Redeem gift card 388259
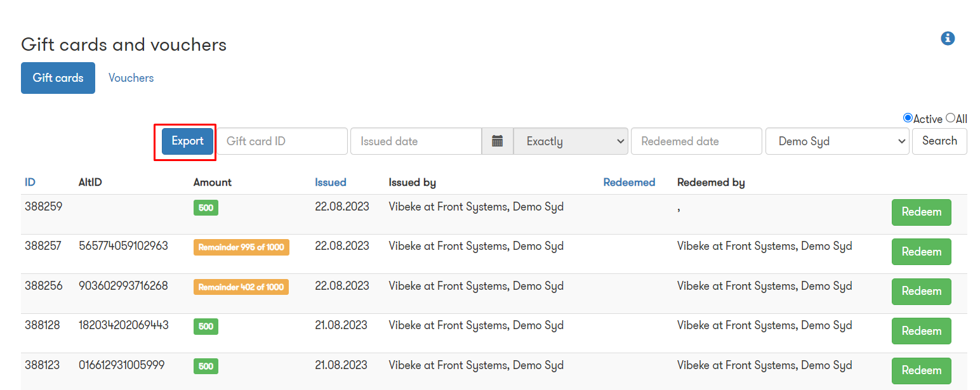 point(922,212)
